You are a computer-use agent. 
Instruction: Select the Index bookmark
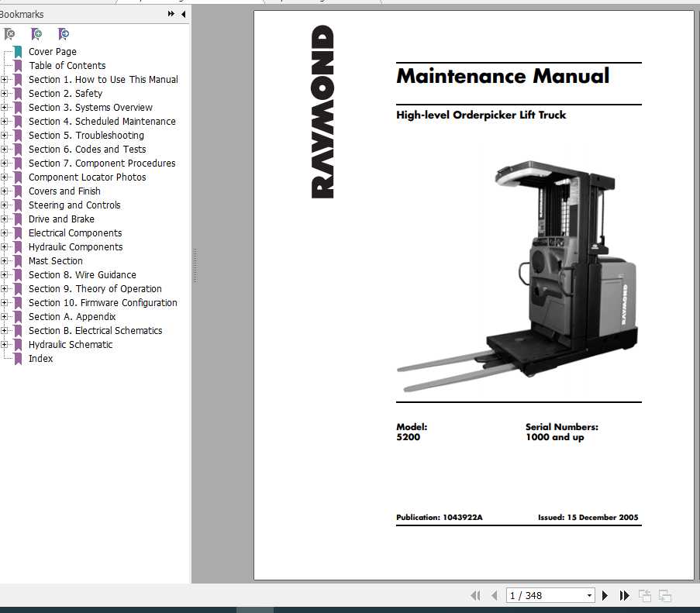tap(40, 359)
